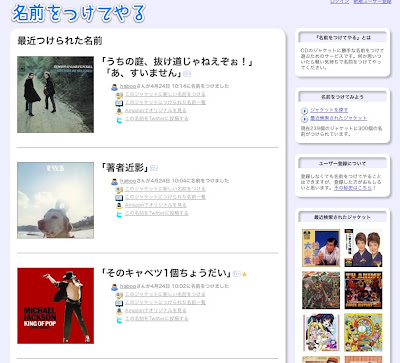400x363 pixels.
Task: Click the Twitter bird icon in the キャベツ entry
Action: pyautogui.click(x=119, y=320)
